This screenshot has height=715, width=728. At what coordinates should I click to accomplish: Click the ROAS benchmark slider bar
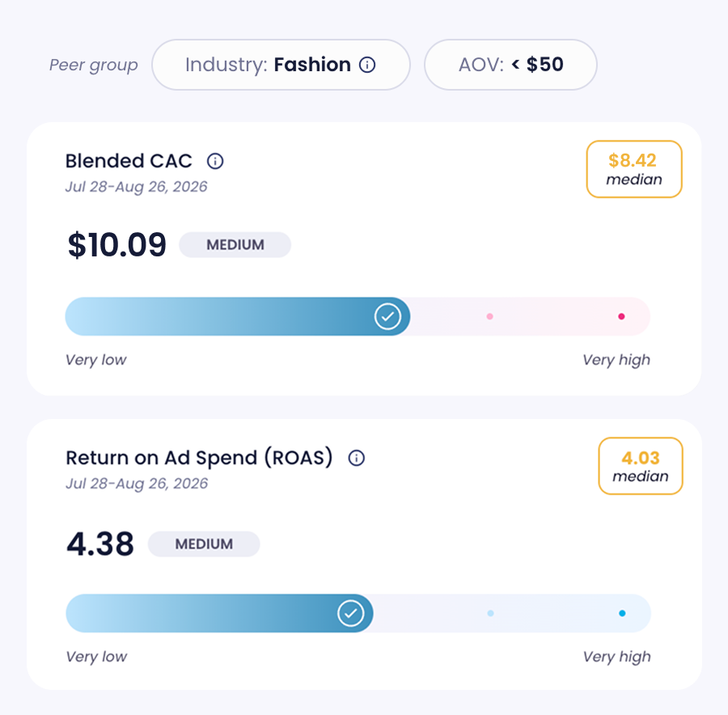pyautogui.click(x=358, y=613)
